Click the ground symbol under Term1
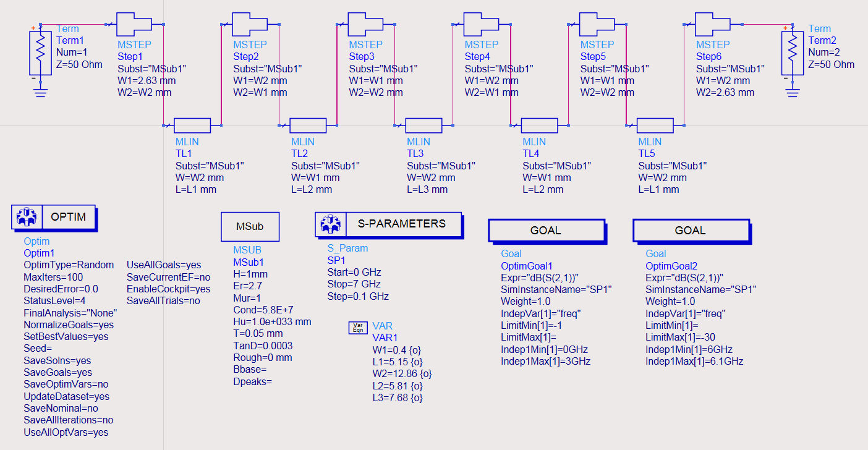This screenshot has width=868, height=450. point(41,93)
